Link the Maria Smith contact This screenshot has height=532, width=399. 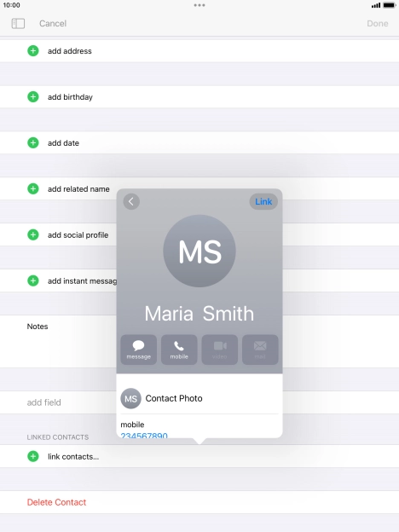[263, 201]
